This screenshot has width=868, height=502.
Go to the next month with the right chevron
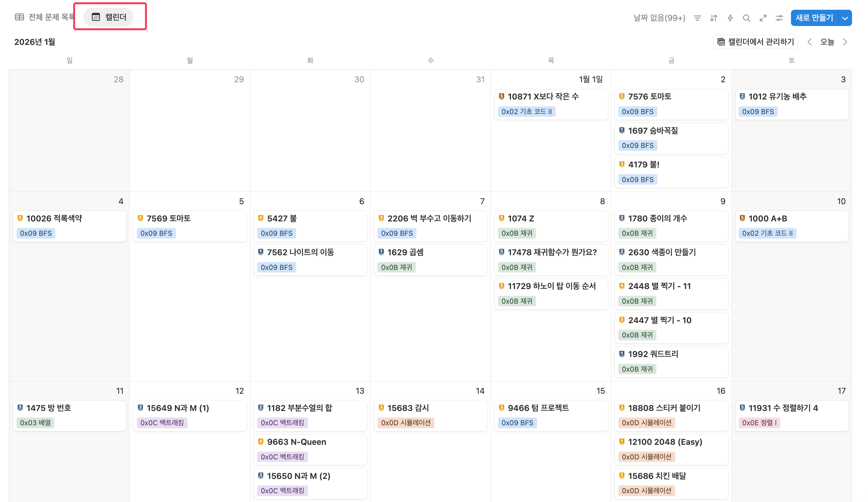(845, 42)
